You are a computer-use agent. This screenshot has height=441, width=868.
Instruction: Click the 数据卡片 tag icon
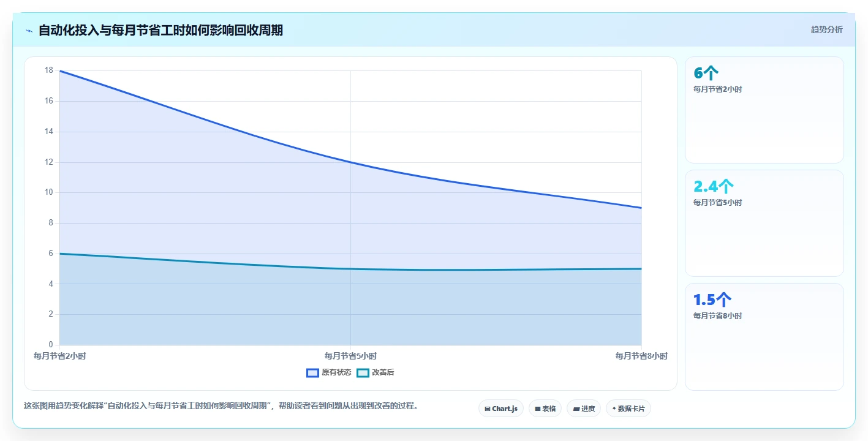[614, 409]
